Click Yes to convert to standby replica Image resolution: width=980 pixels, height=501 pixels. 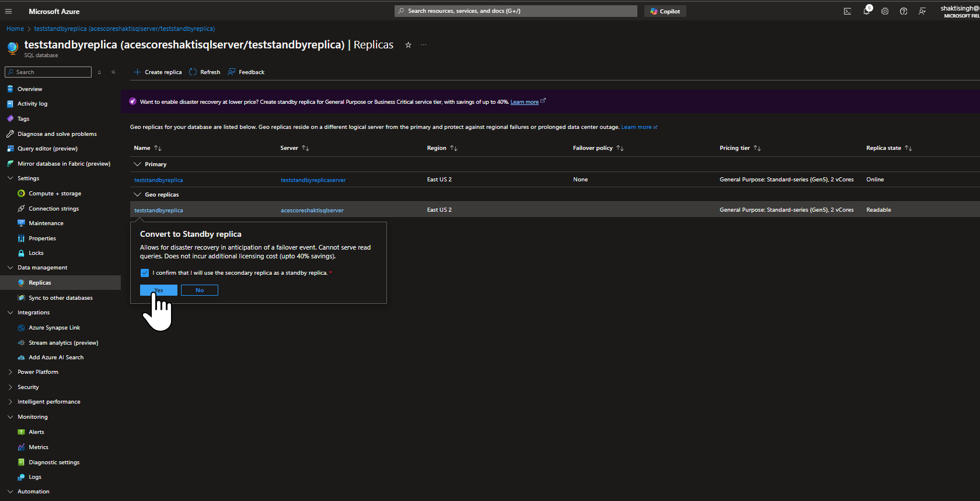[159, 290]
